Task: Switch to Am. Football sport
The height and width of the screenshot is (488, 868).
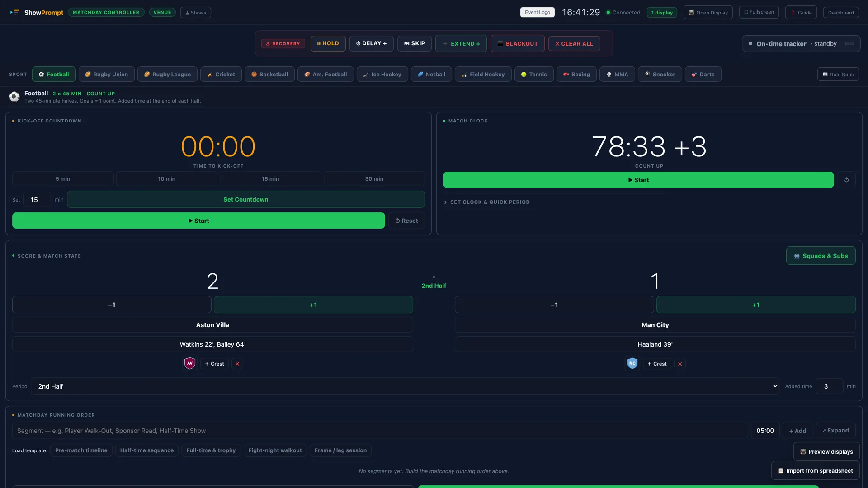Action: [325, 75]
